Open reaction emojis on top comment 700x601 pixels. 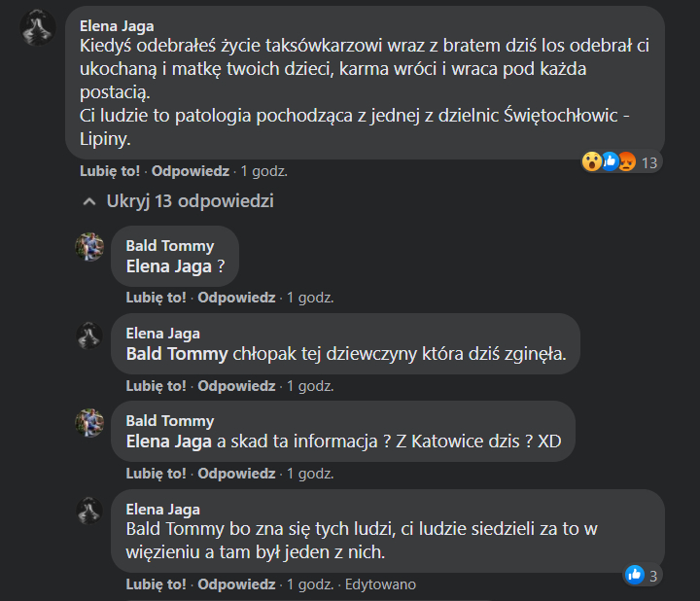[x=608, y=162]
